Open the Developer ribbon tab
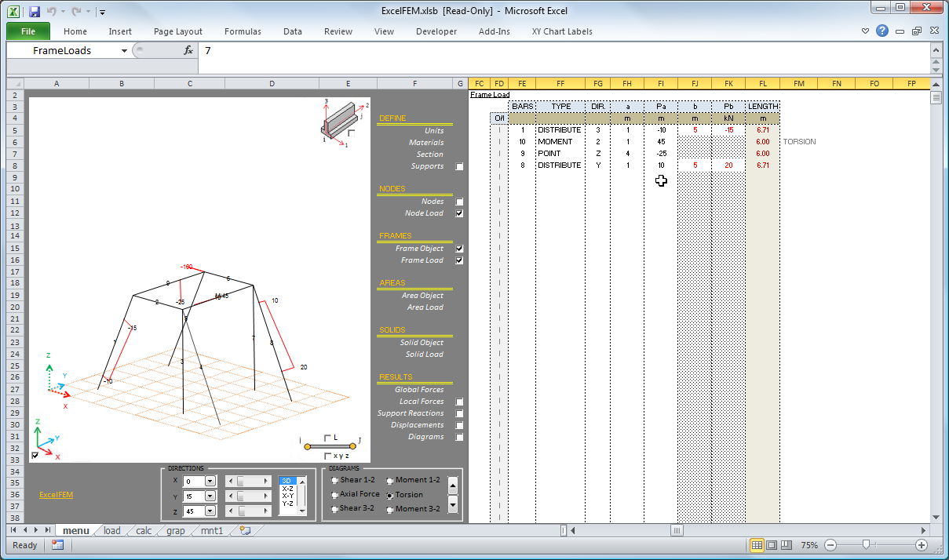 pos(436,31)
